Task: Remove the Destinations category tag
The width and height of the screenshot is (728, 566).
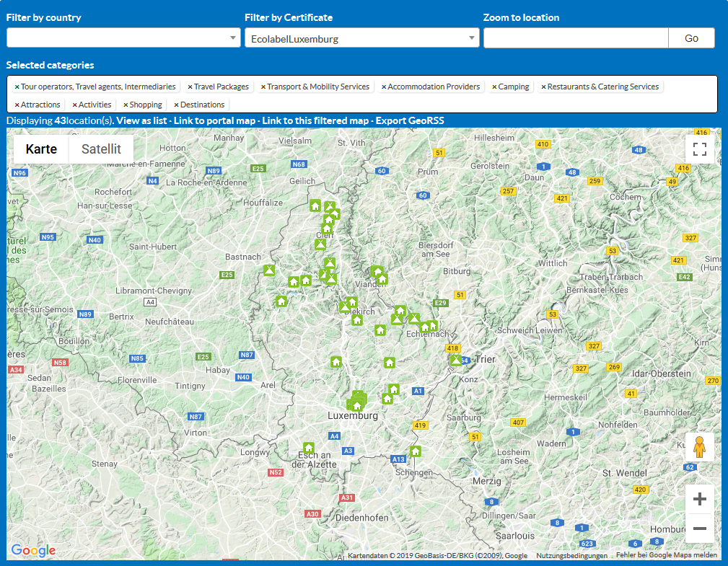Action: point(177,105)
